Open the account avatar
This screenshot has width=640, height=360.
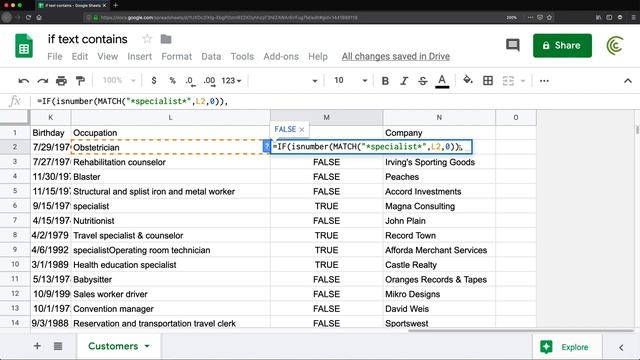click(615, 45)
